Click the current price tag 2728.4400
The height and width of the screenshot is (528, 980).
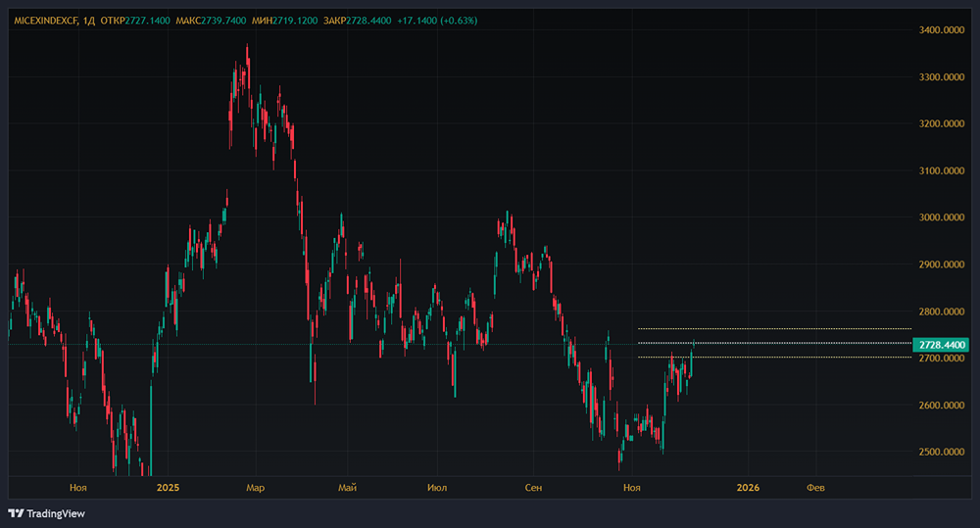pos(942,345)
